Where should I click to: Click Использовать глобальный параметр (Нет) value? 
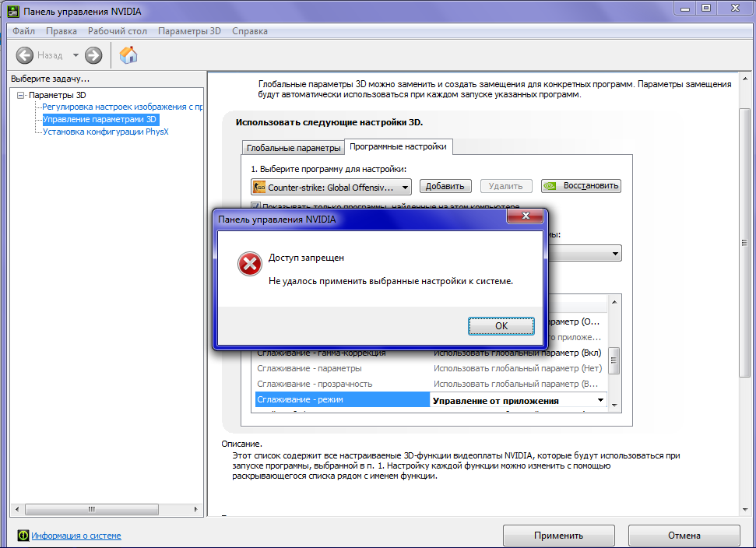(517, 368)
